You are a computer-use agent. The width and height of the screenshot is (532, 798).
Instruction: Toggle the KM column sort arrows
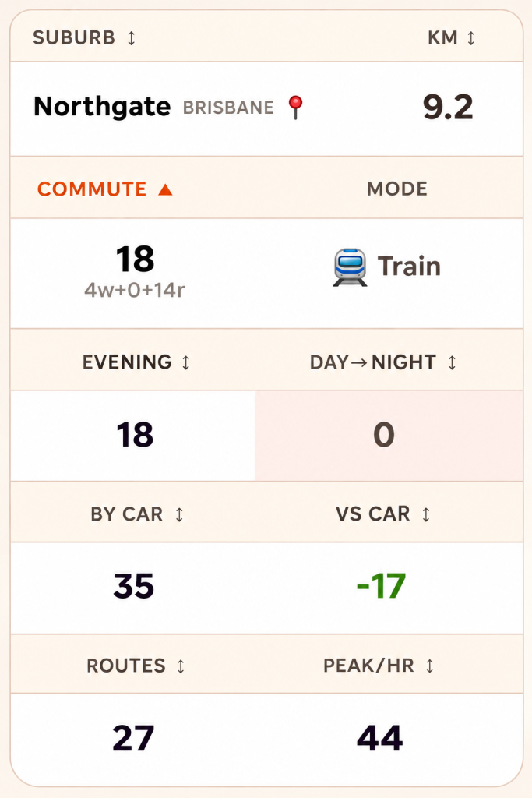(x=471, y=38)
